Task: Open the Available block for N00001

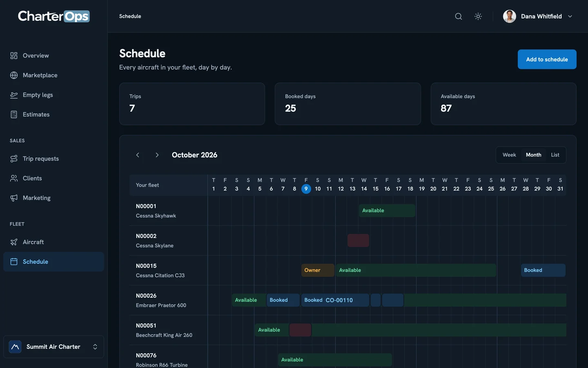Action: 387,211
